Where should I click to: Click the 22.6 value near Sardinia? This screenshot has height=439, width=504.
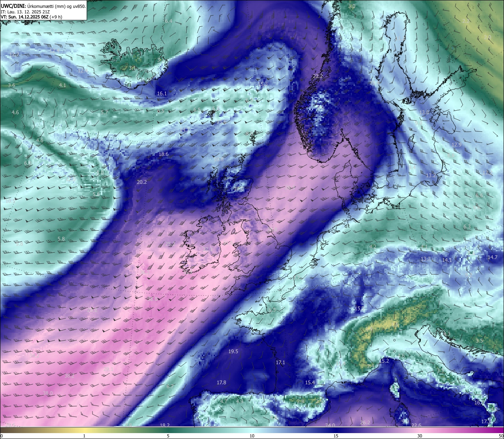pyautogui.click(x=416, y=425)
